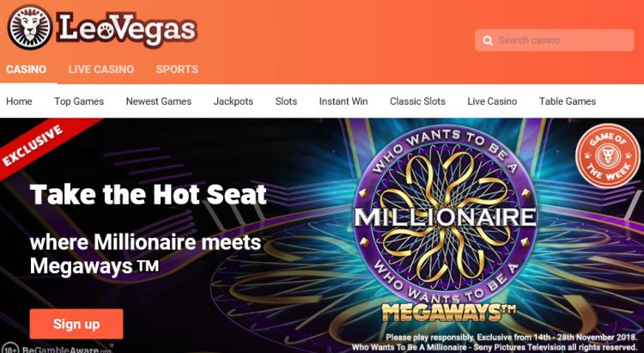This screenshot has width=644, height=353.
Task: Switch to the Live Casino tab
Action: tap(101, 69)
